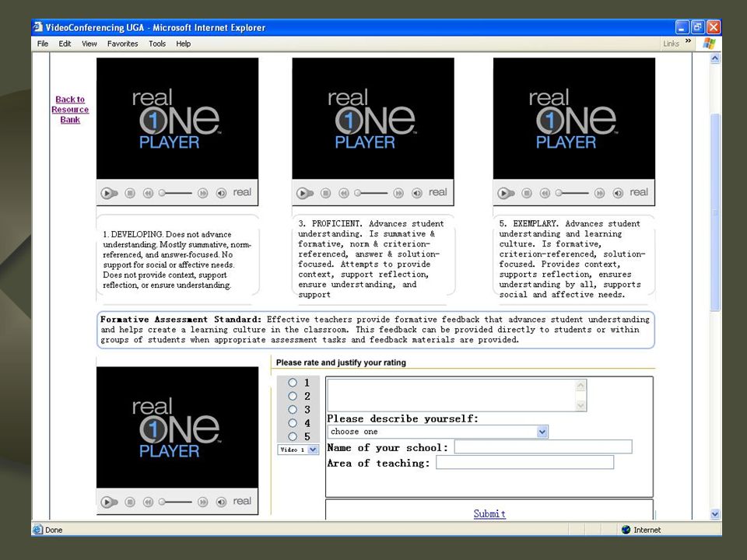Stop the Developing video player
The height and width of the screenshot is (560, 747).
[x=130, y=193]
